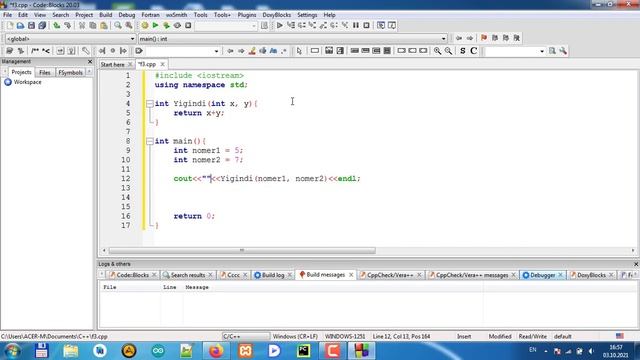Open the build target dropdown
The image size is (640, 360).
(x=226, y=26)
